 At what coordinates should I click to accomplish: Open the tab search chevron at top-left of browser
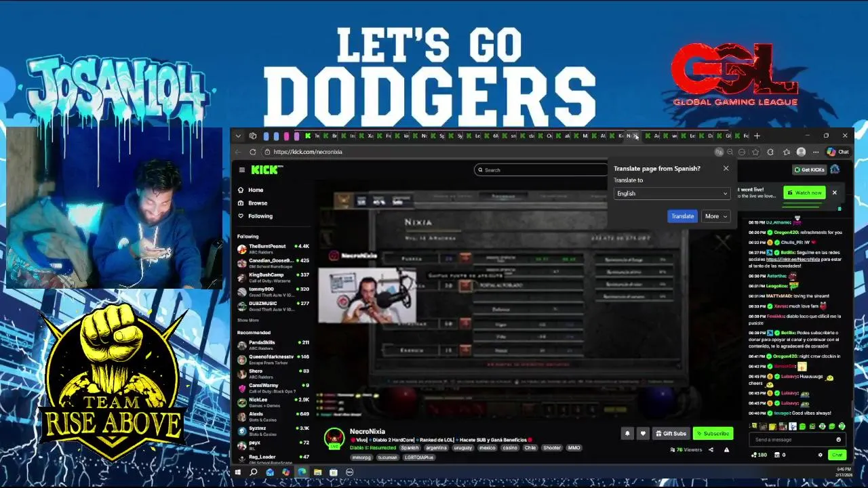pos(238,136)
